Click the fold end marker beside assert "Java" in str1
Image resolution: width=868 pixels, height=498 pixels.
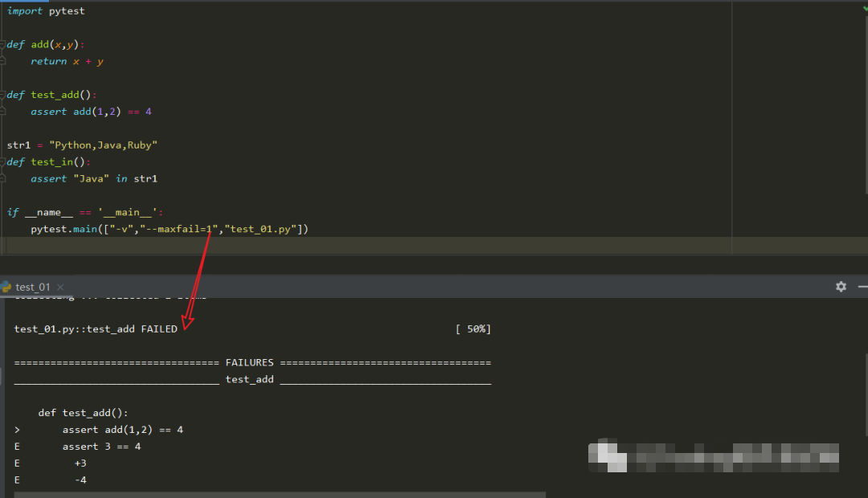click(2, 179)
